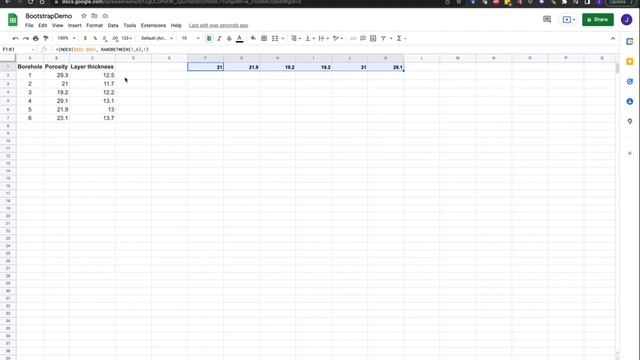Image resolution: width=640 pixels, height=360 pixels.
Task: Check the cloud document status icon
Action: point(105,16)
